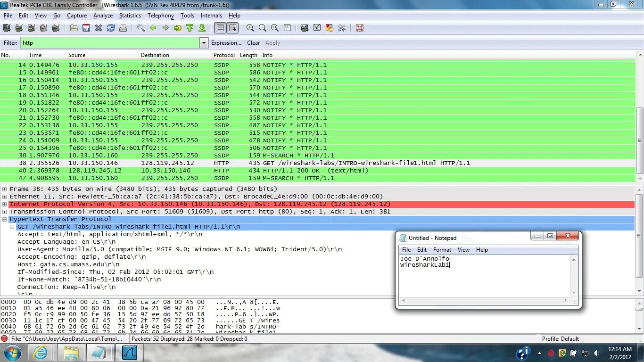Viewport: 644px width, 362px height.
Task: Open the Internals menu
Action: click(211, 16)
